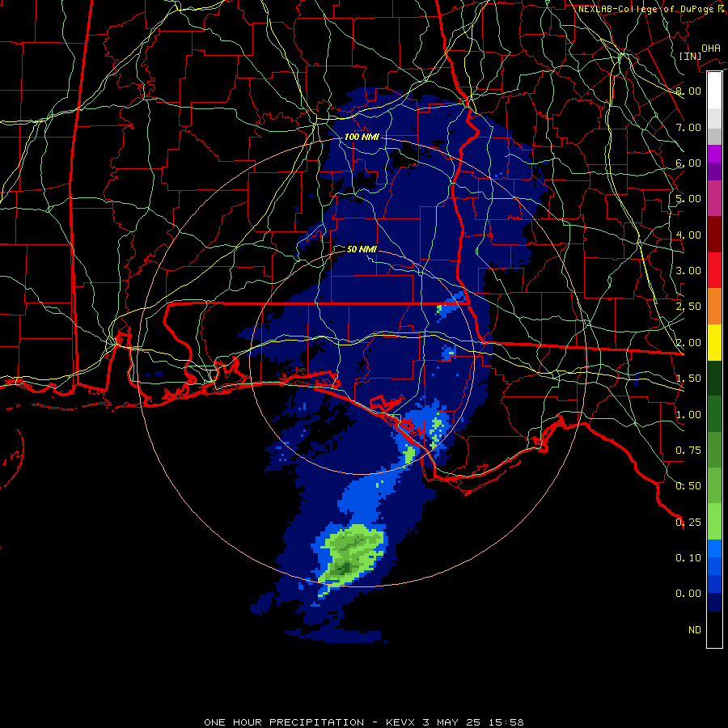Image resolution: width=728 pixels, height=728 pixels.
Task: Click the 50 NMI range ring label
Action: (362, 249)
